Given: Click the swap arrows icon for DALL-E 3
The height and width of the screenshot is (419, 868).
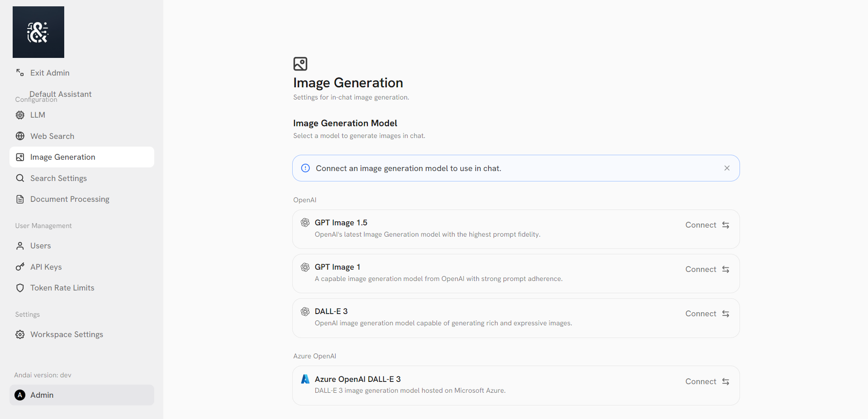Looking at the screenshot, I should click(726, 314).
